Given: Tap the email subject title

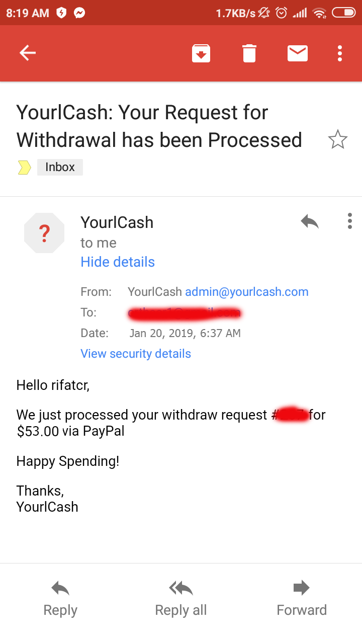Looking at the screenshot, I should [x=159, y=126].
